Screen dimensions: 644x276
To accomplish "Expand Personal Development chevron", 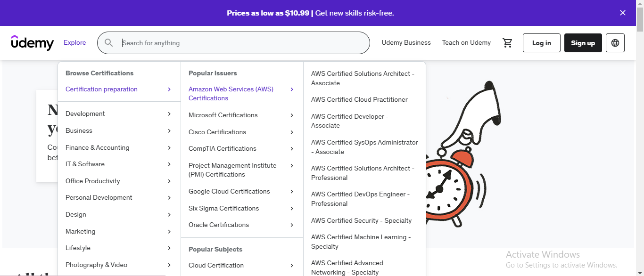I will (169, 198).
